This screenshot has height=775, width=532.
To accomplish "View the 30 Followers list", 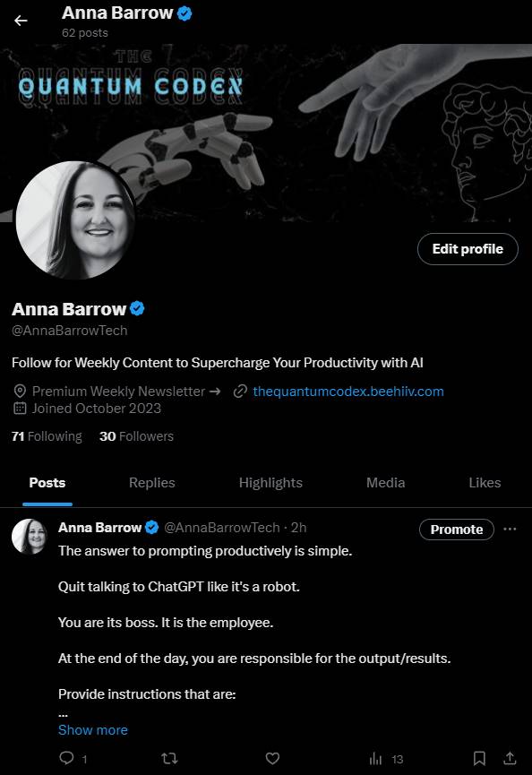I will [x=136, y=436].
